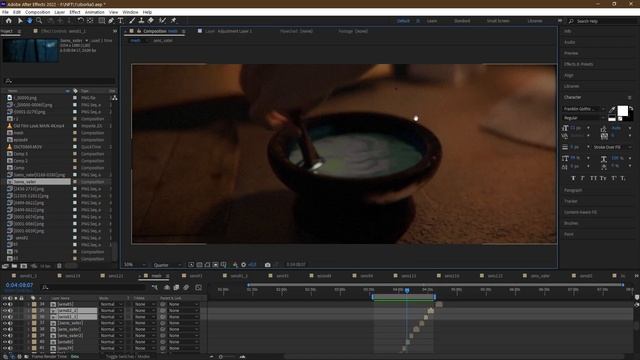
Task: Click the blue current-time indicator playhead
Action: tap(407, 290)
